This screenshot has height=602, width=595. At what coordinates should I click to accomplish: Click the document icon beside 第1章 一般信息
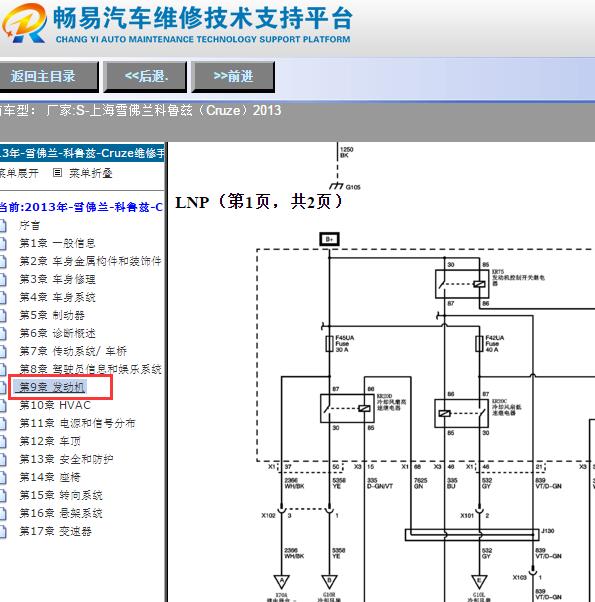pyautogui.click(x=3, y=243)
